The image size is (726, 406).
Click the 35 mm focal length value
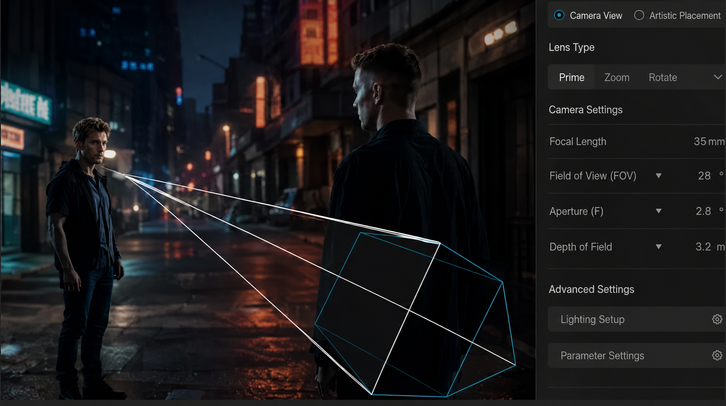[709, 141]
